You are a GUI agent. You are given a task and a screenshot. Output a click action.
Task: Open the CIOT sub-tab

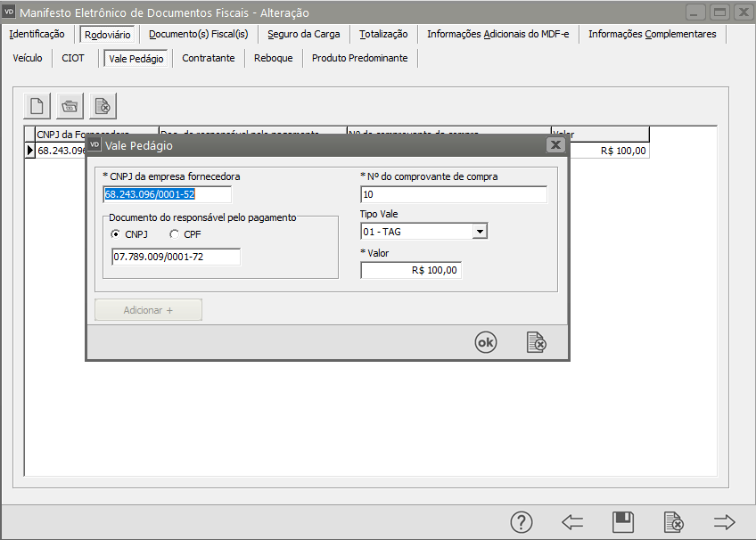(x=73, y=58)
